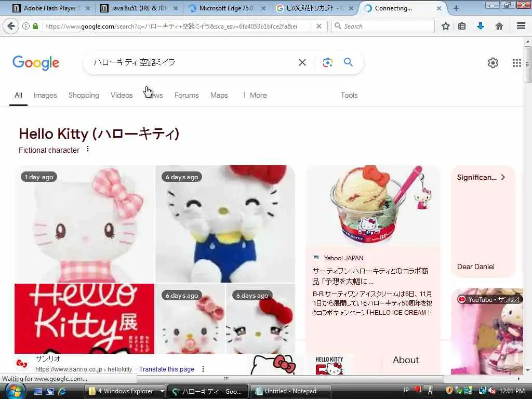Click the green padlock security icon
This screenshot has height=399, width=532.
click(35, 26)
